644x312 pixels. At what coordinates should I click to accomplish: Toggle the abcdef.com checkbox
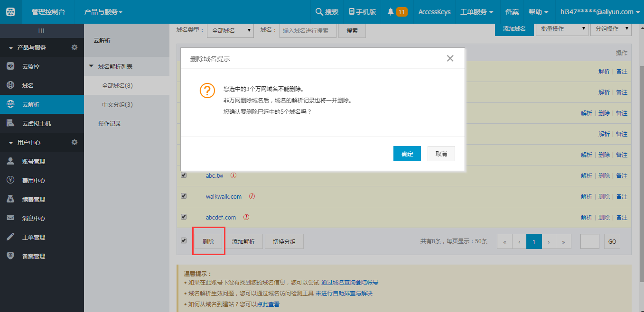point(184,217)
